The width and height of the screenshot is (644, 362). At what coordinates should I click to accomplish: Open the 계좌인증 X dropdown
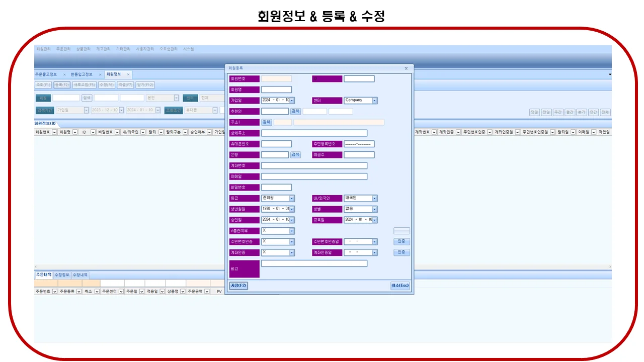[292, 253]
